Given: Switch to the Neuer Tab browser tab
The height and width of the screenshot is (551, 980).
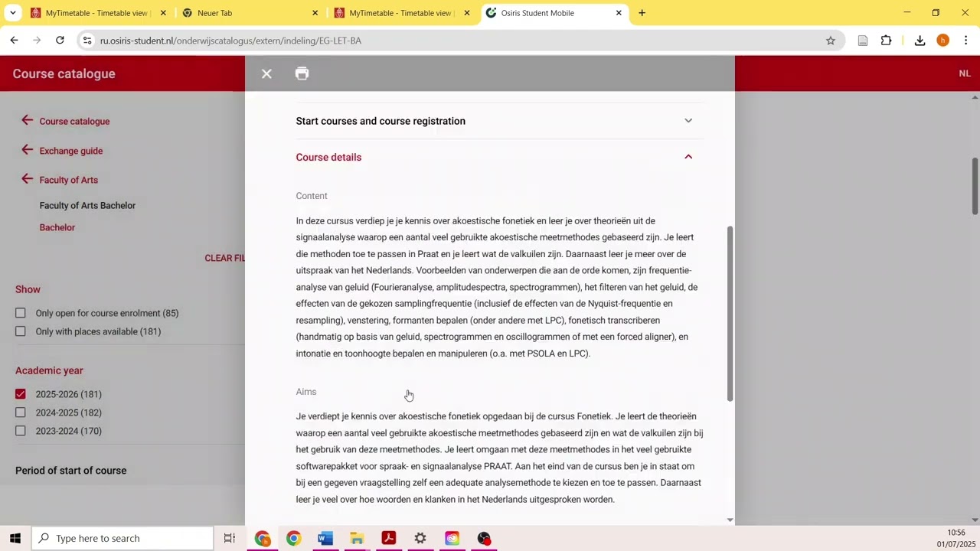Looking at the screenshot, I should [249, 13].
